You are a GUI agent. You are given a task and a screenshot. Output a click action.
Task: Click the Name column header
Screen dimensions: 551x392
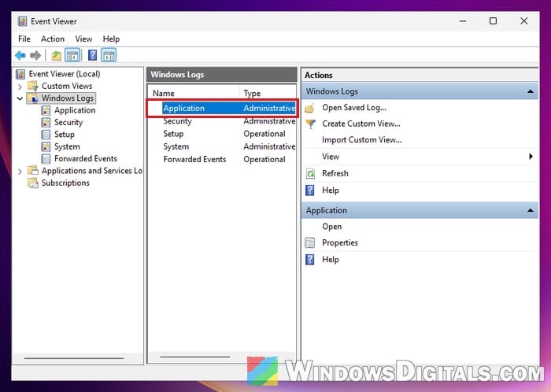click(x=194, y=94)
